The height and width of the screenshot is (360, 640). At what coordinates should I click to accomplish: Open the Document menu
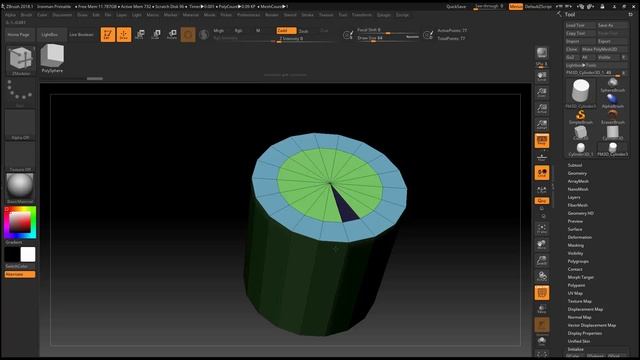[62, 15]
